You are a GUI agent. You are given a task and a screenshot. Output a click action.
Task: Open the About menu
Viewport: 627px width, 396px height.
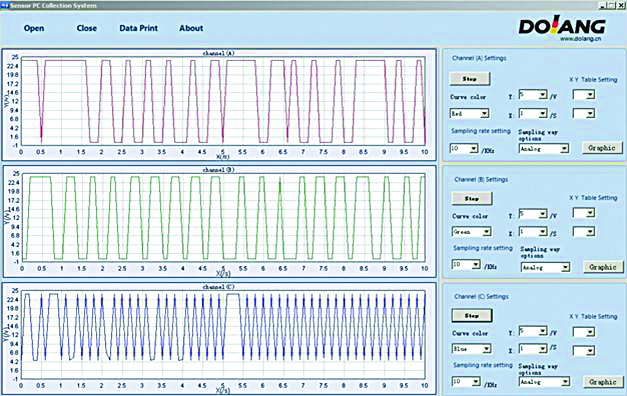191,28
